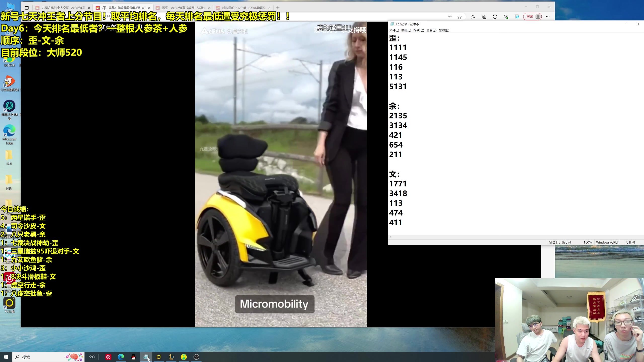Expand the 查看(V) menu in Notepad
This screenshot has height=362, width=644.
[431, 30]
